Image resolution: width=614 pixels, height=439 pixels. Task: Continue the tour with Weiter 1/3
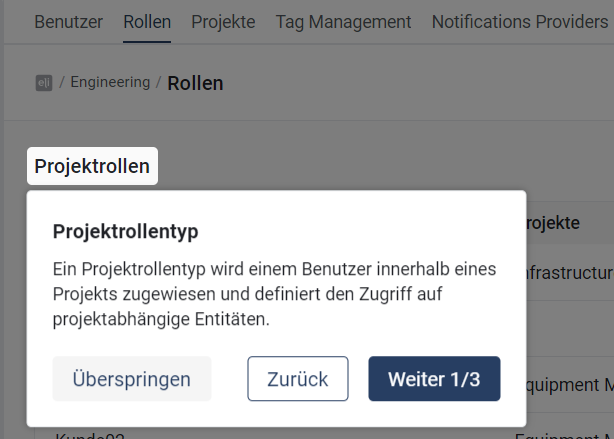tap(434, 379)
